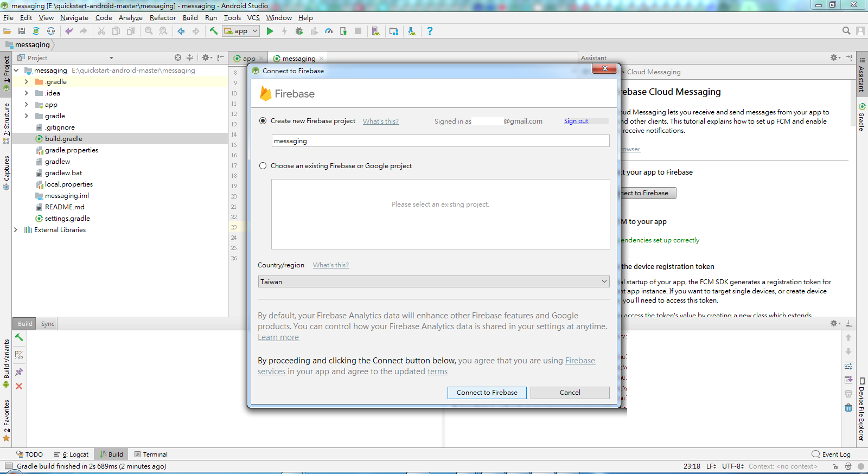This screenshot has width=868, height=474.
Task: Open the File menu
Action: (x=8, y=18)
